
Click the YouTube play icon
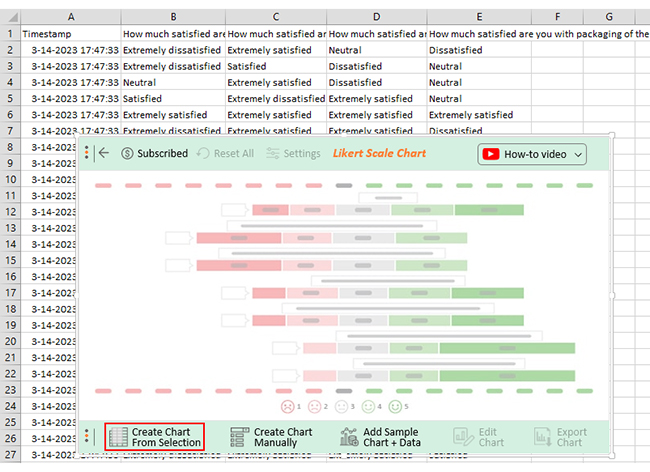click(491, 154)
